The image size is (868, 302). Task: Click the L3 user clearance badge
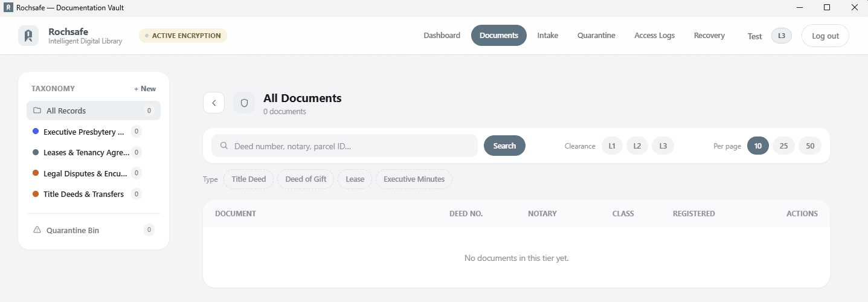click(x=782, y=36)
